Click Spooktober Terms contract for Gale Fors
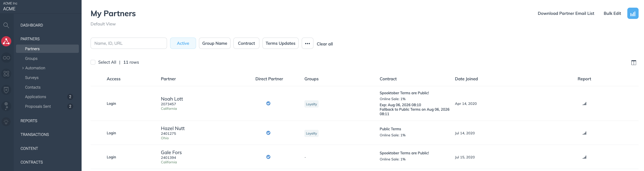 pyautogui.click(x=404, y=153)
